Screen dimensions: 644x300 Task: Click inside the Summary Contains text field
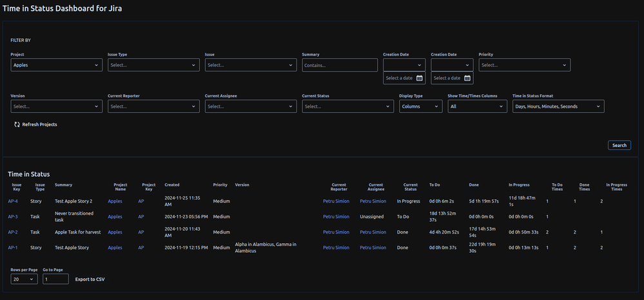pyautogui.click(x=339, y=65)
